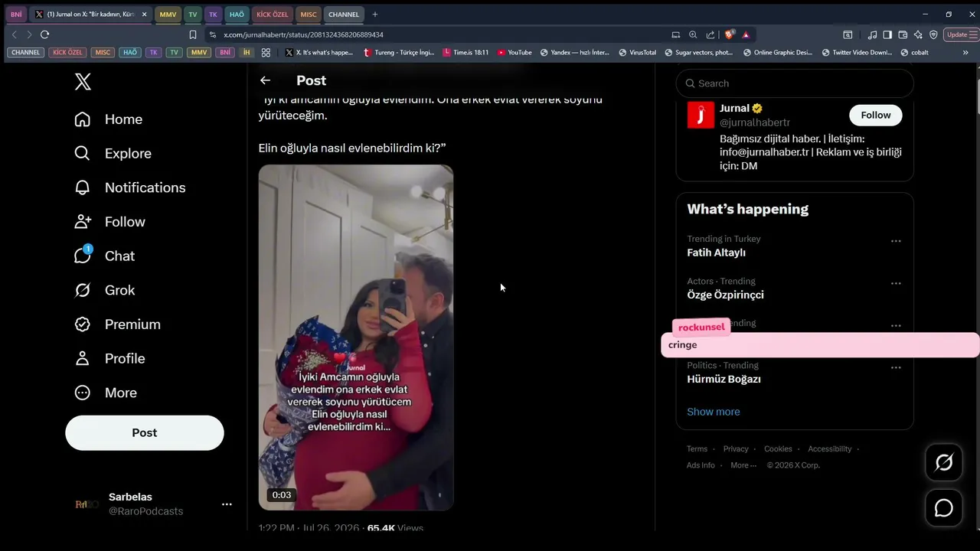Open site settings icon beside the URL
Viewport: 980px width, 551px height.
coord(213,34)
